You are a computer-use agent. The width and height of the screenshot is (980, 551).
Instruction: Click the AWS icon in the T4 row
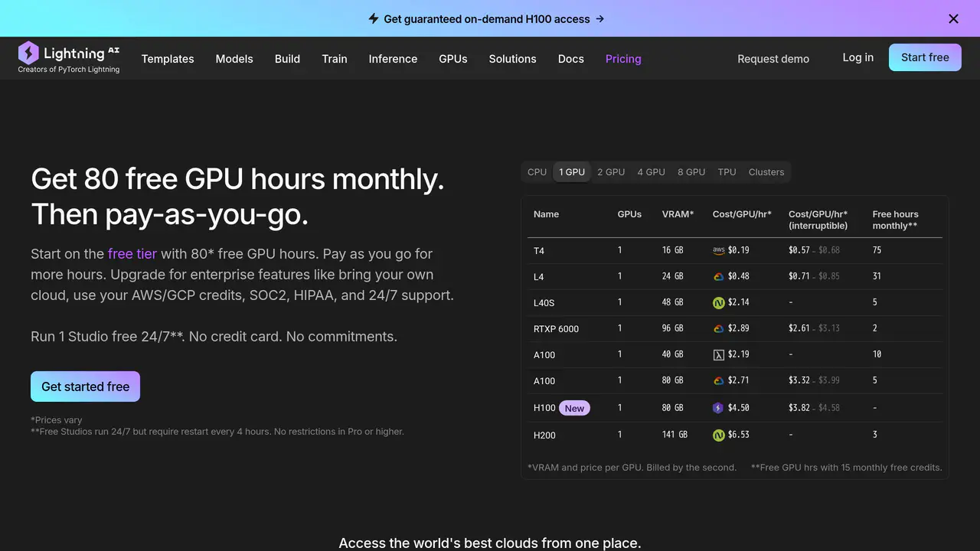[x=718, y=250]
